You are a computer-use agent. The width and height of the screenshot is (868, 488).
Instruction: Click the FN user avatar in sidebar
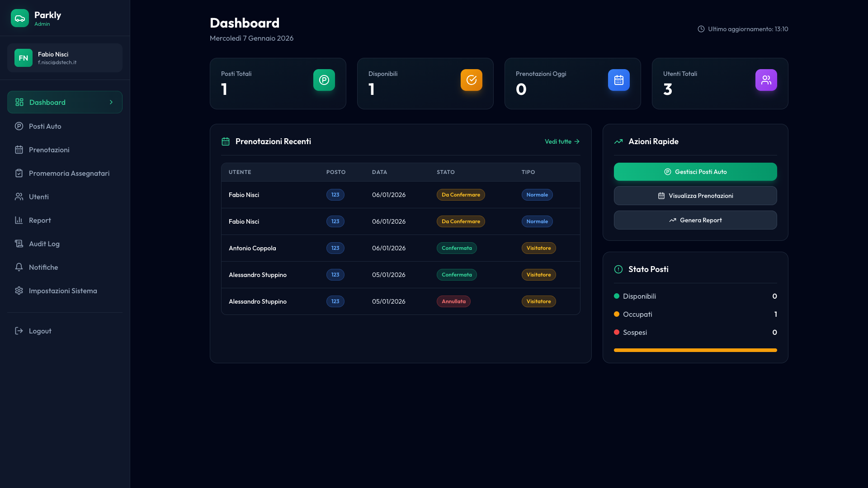click(24, 58)
